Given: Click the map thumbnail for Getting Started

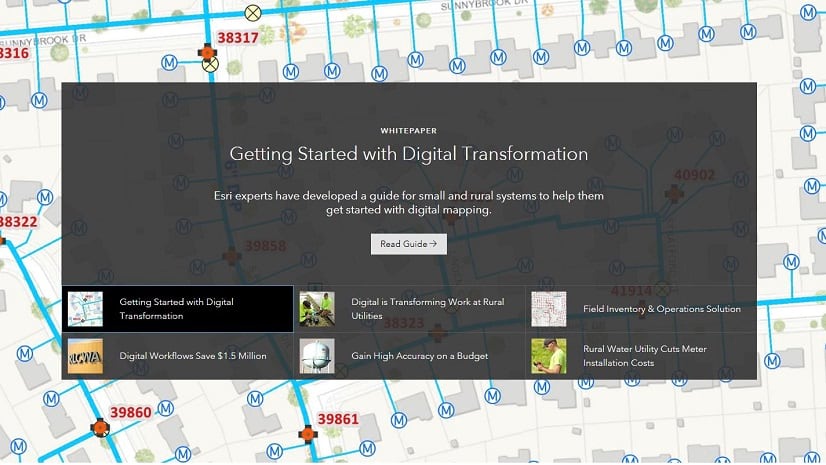Looking at the screenshot, I should click(x=85, y=309).
